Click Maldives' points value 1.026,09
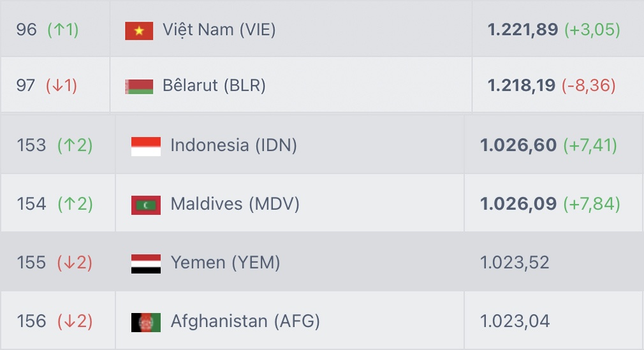The width and height of the screenshot is (644, 350). [x=518, y=204]
